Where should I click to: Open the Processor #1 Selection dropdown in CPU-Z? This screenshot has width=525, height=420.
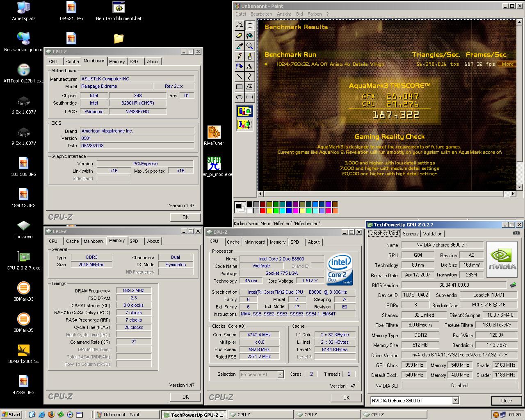point(280,374)
